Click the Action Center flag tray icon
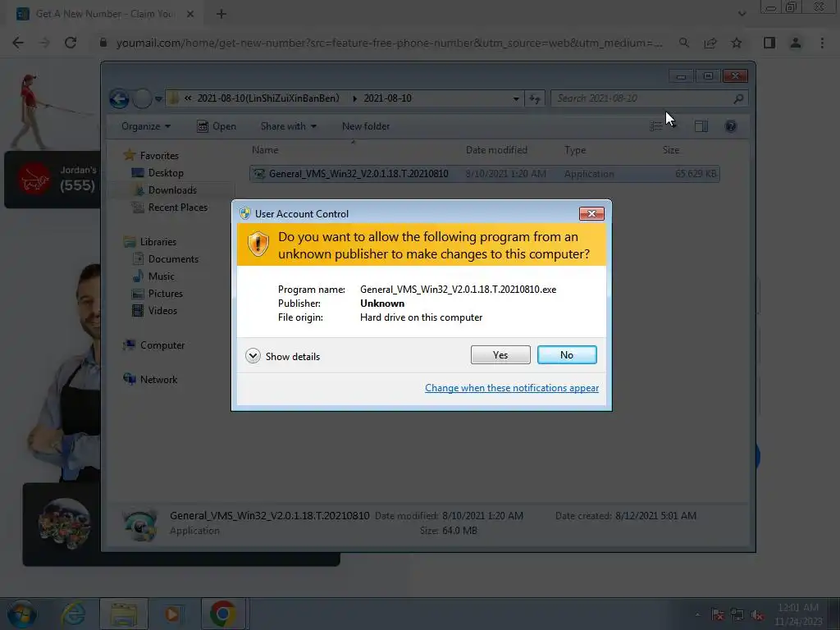 click(x=717, y=614)
